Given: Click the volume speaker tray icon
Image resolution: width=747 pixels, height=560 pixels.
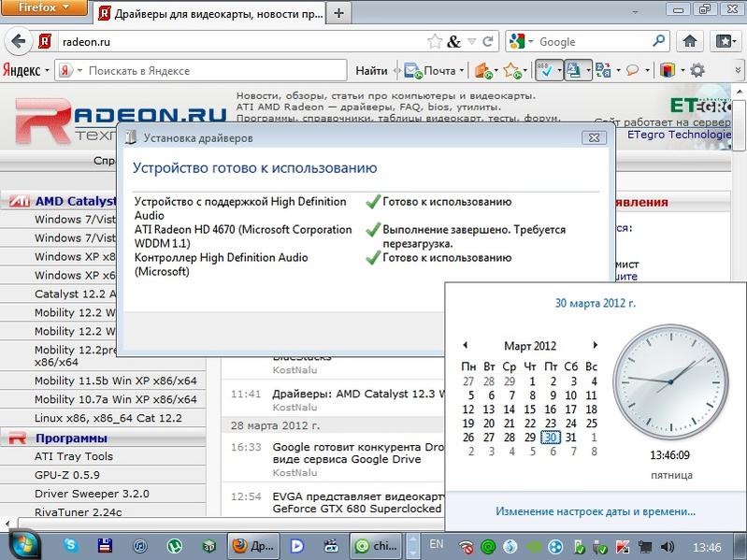Looking at the screenshot, I should pos(668,547).
